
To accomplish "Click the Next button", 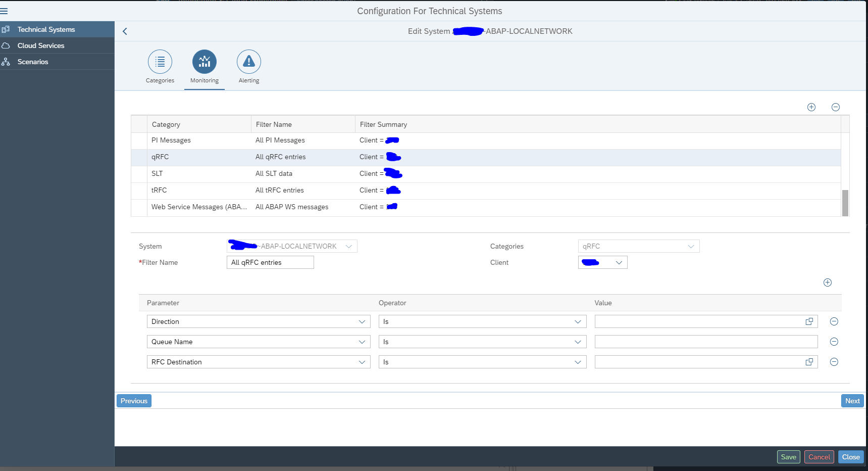I will (852, 401).
